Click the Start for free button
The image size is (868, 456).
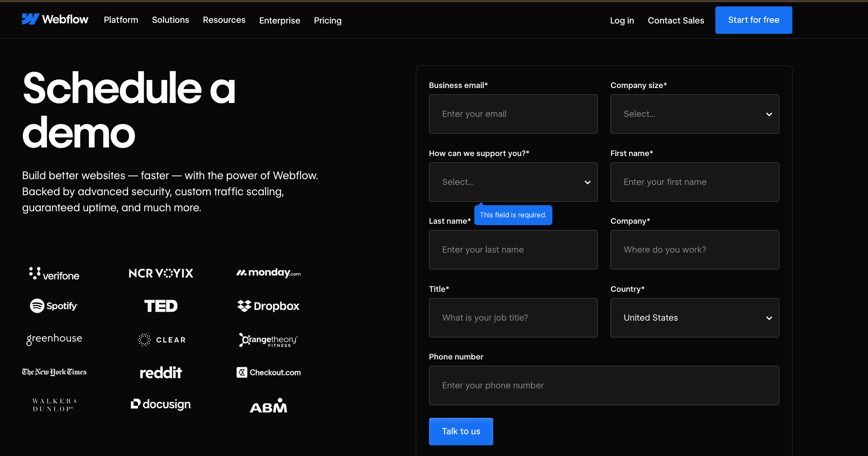pos(753,20)
